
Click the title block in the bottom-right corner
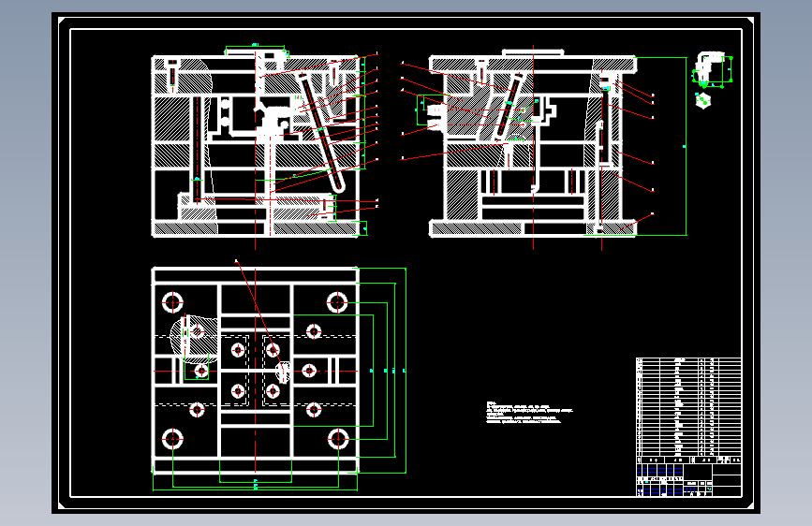[x=688, y=476]
